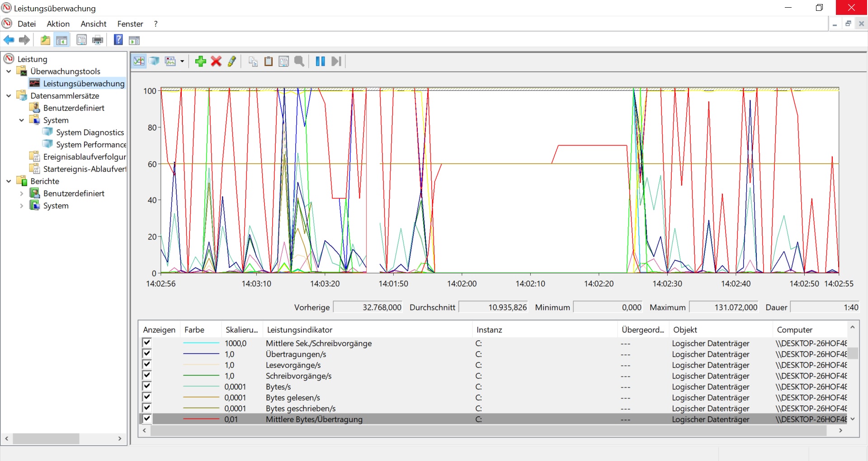Click the red color line of Mittlere Bytes/Übertragung

pyautogui.click(x=201, y=419)
